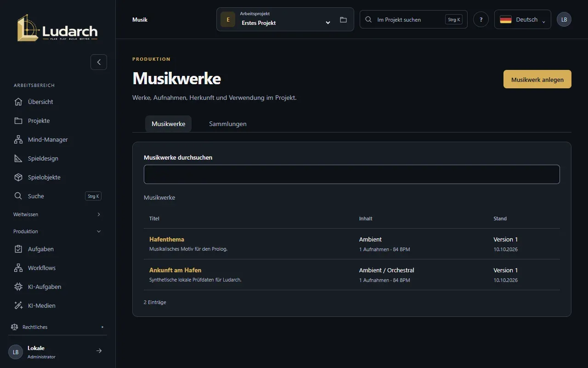
Task: Open help with the question mark button
Action: click(x=481, y=19)
